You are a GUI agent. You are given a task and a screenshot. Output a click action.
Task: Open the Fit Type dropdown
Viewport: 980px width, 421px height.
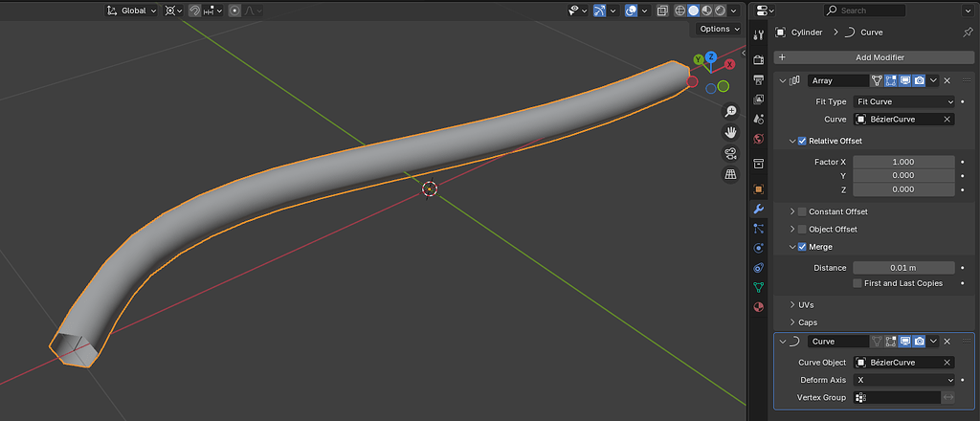(903, 101)
